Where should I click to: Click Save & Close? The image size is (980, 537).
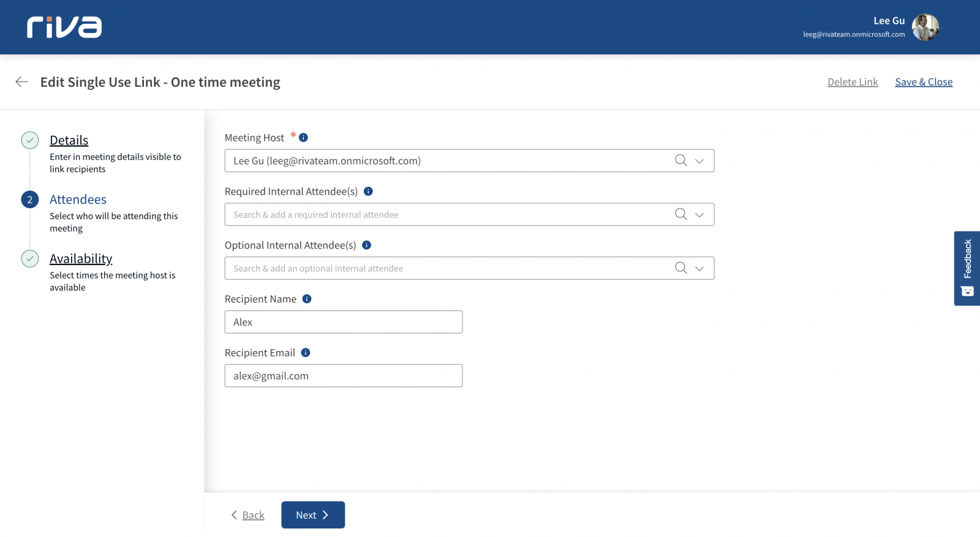[924, 81]
